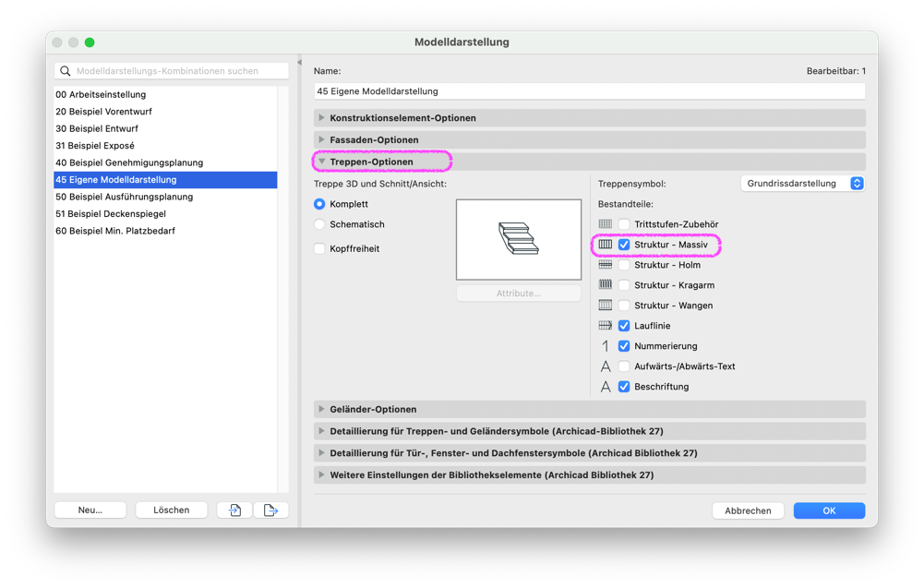The image size is (924, 588).
Task: Select 51 Beispiel Deckenspiegel
Action: [165, 214]
